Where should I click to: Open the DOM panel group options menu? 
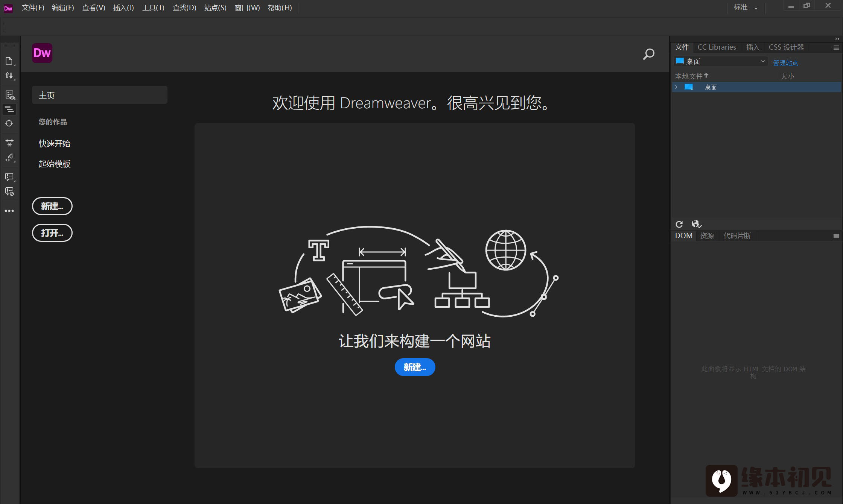836,236
